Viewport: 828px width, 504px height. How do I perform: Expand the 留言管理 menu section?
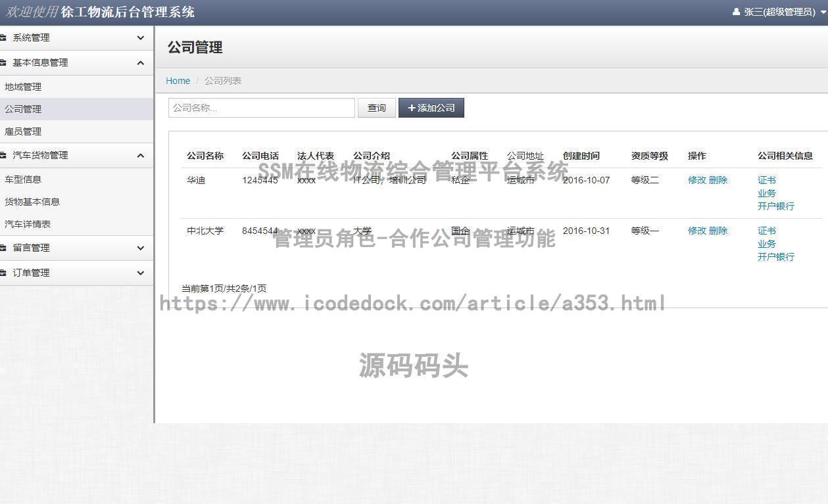click(x=140, y=248)
